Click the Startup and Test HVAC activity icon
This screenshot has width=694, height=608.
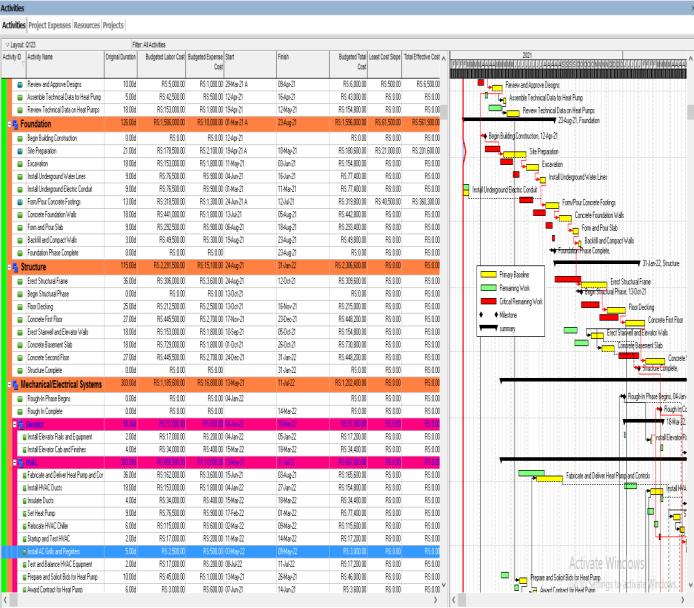[25, 539]
